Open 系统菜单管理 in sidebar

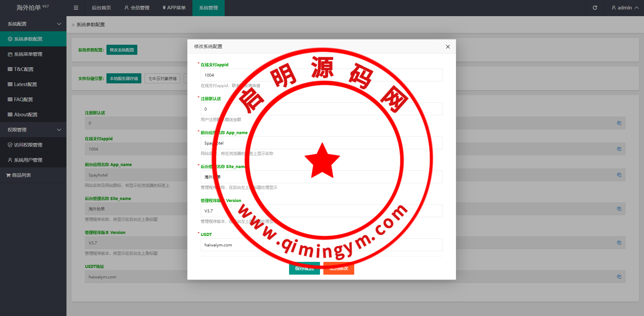(x=28, y=54)
